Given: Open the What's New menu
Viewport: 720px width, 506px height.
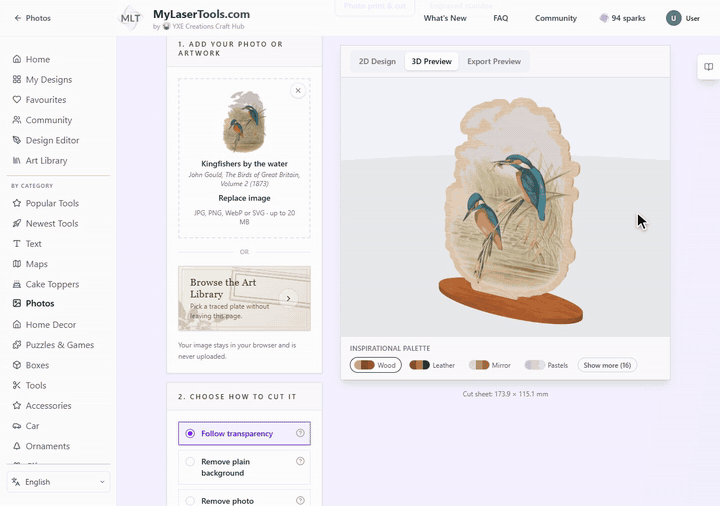Looking at the screenshot, I should 445,18.
